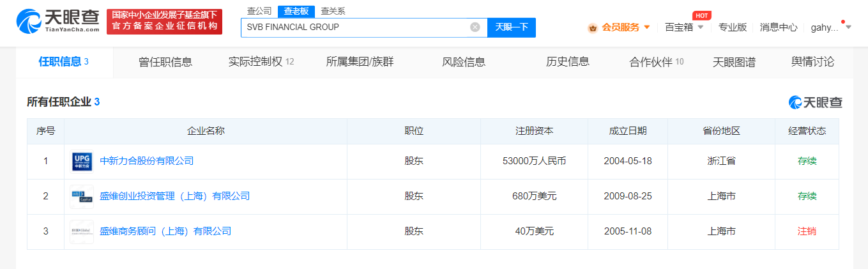This screenshot has width=868, height=269.
Task: Select the 实际控制权 tab
Action: (261, 62)
